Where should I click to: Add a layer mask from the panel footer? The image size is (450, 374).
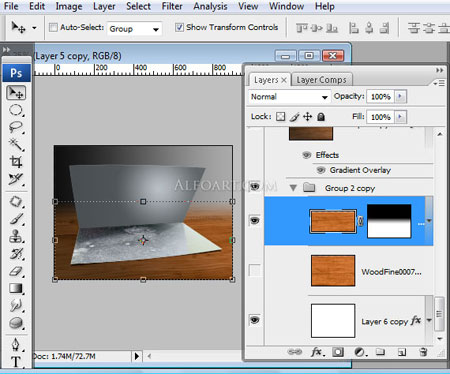(x=338, y=352)
